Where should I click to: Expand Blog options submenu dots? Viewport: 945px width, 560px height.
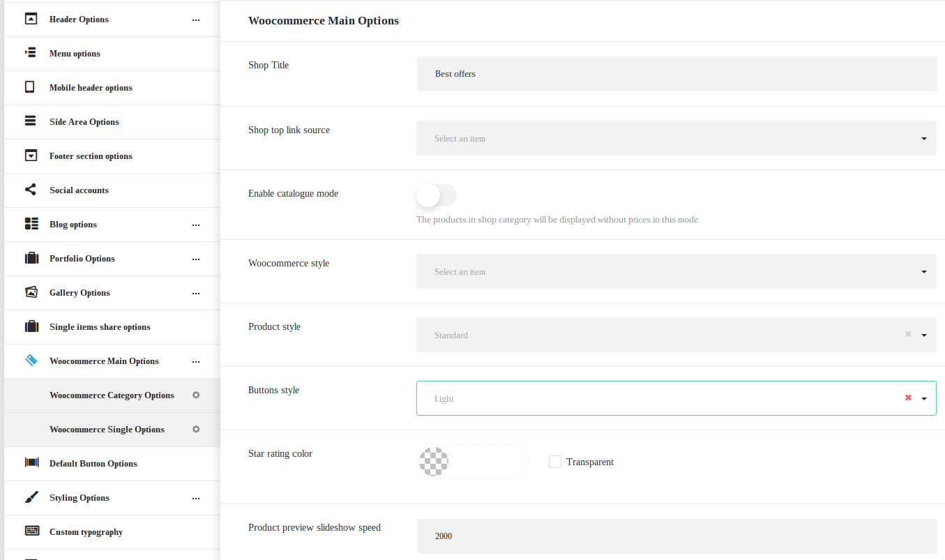pos(196,225)
